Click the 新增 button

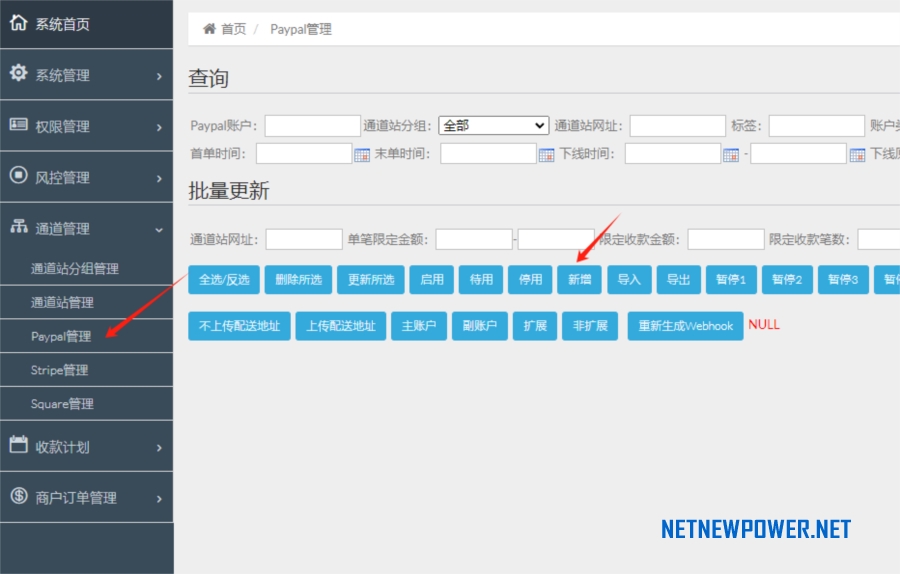[579, 280]
